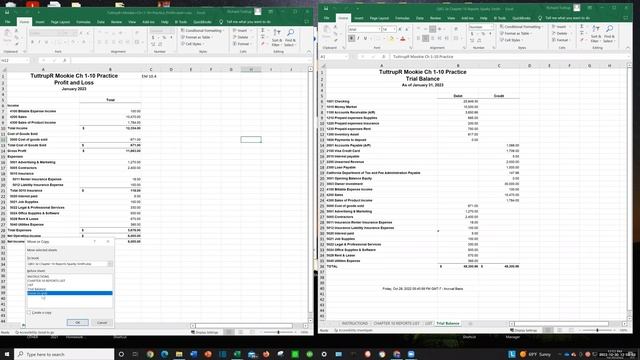This screenshot has height=360, width=640.
Task: Click Percent Style in left Excel window
Action: [164, 38]
